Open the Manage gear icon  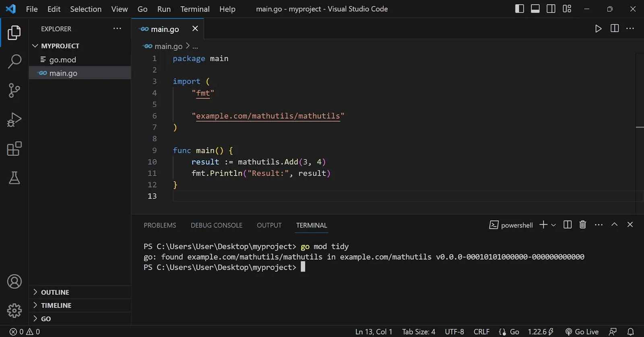[x=14, y=310]
